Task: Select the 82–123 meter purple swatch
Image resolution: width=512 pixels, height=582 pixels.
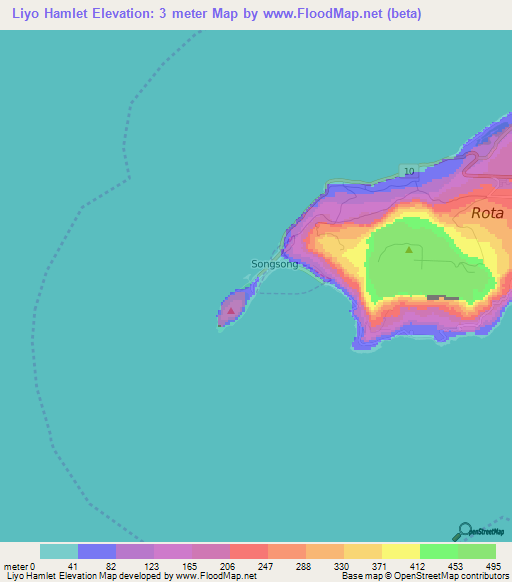Action: (135, 551)
